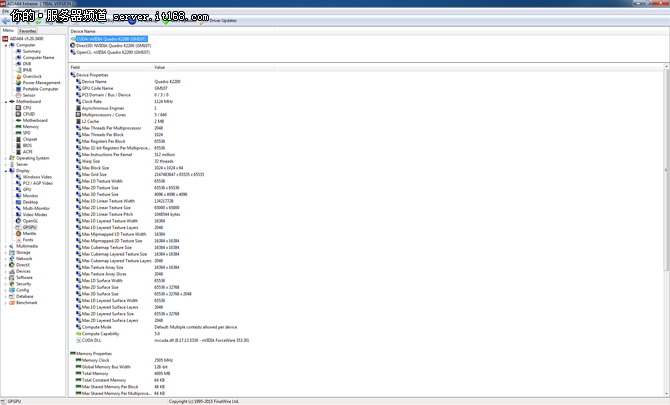The width and height of the screenshot is (670, 405).
Task: Open the File menu
Action: point(5,12)
